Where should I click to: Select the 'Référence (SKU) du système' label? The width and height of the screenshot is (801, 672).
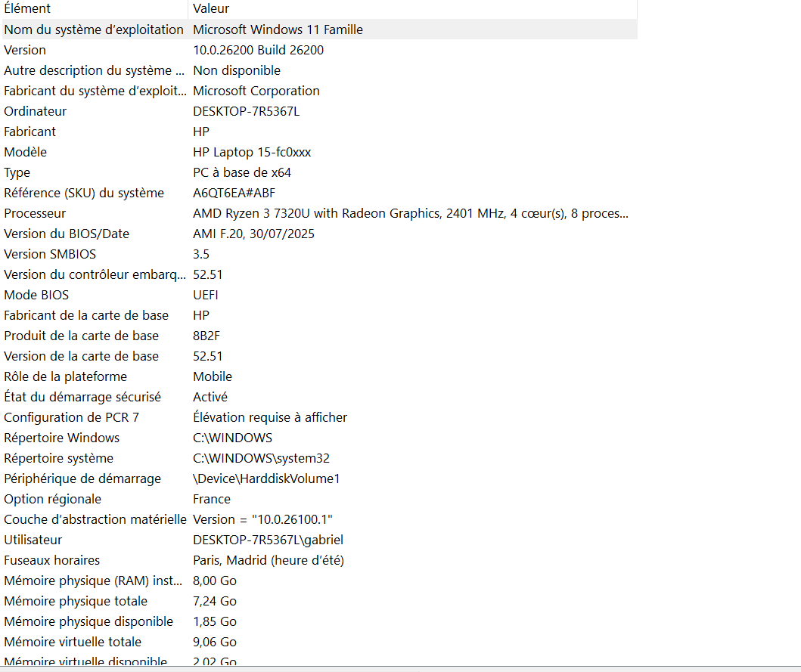click(84, 193)
